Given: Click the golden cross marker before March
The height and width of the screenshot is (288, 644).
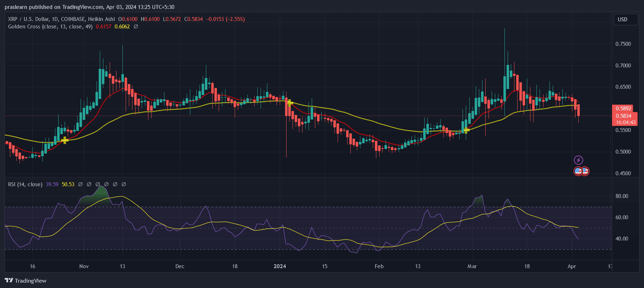Looking at the screenshot, I should pos(466,130).
